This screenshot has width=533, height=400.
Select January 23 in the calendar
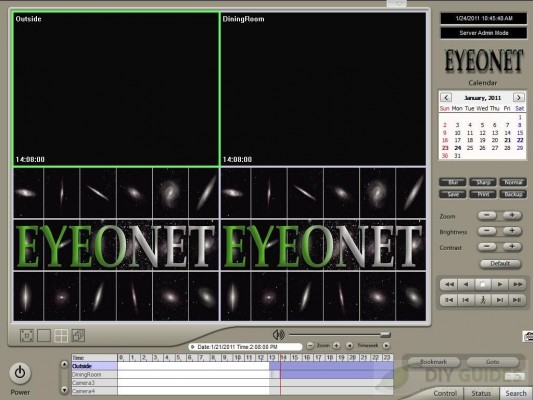[445, 148]
